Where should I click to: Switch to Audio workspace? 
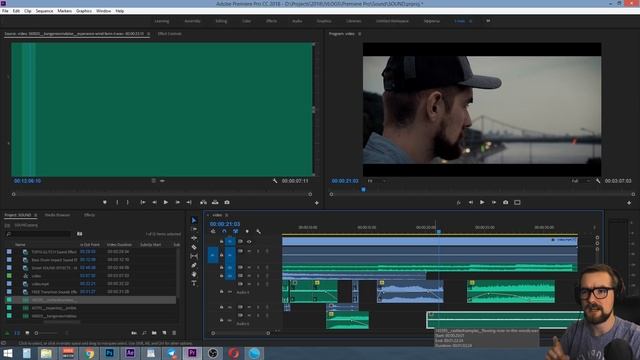pos(297,21)
